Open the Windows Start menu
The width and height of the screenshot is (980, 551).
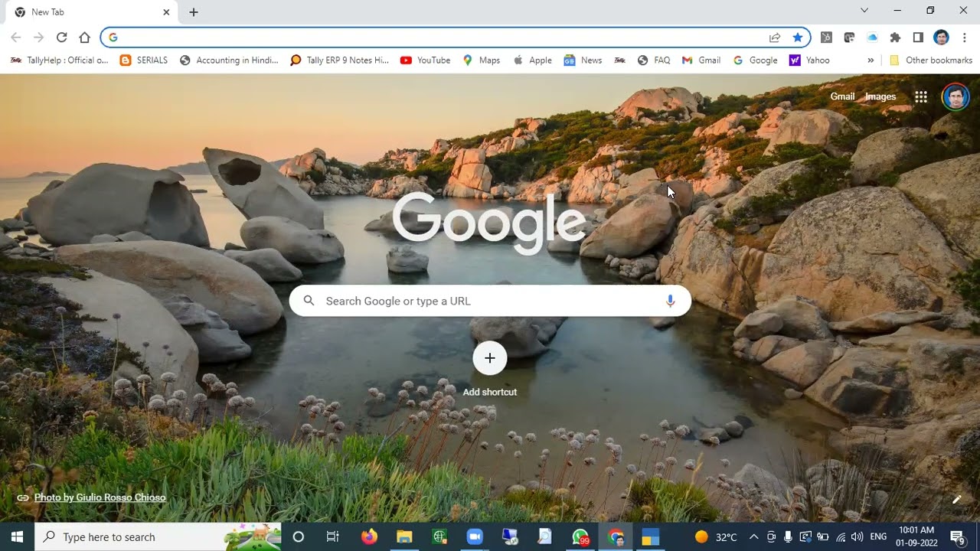17,536
